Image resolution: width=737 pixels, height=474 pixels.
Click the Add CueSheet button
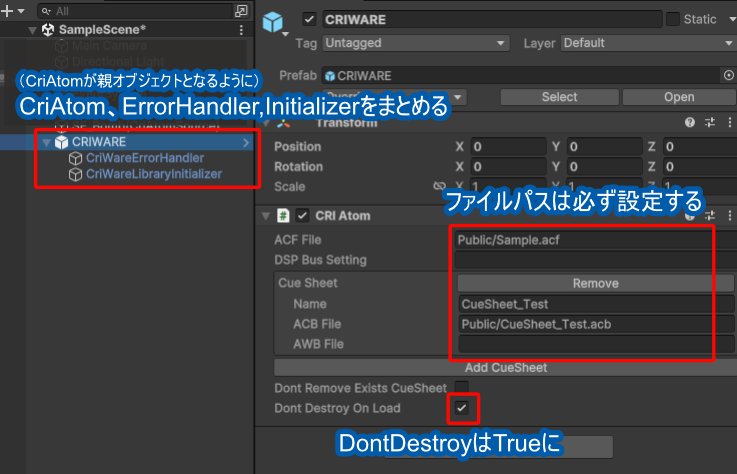506,368
